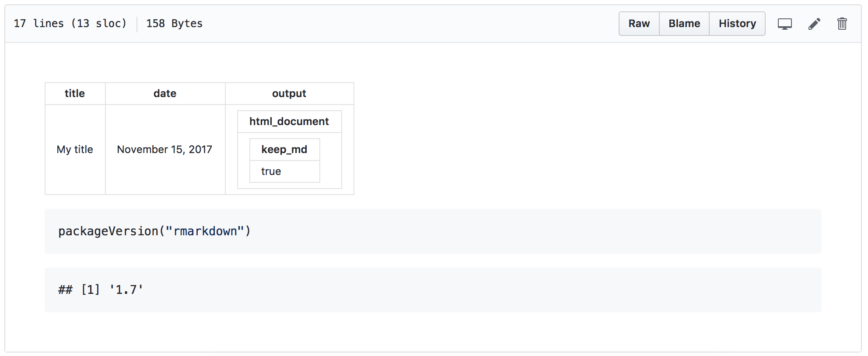Image resolution: width=868 pixels, height=356 pixels.
Task: Select the packageVersion code block
Action: coord(154,231)
